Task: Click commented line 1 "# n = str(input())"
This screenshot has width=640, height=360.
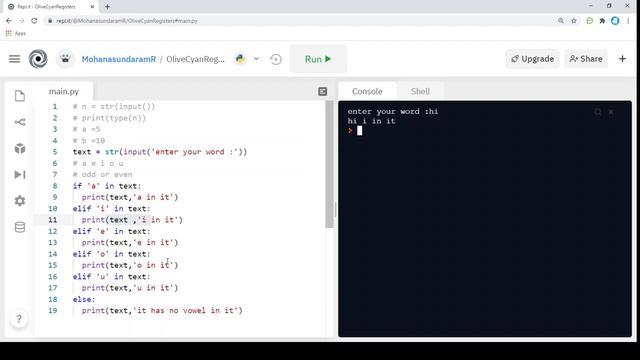Action: 114,107
